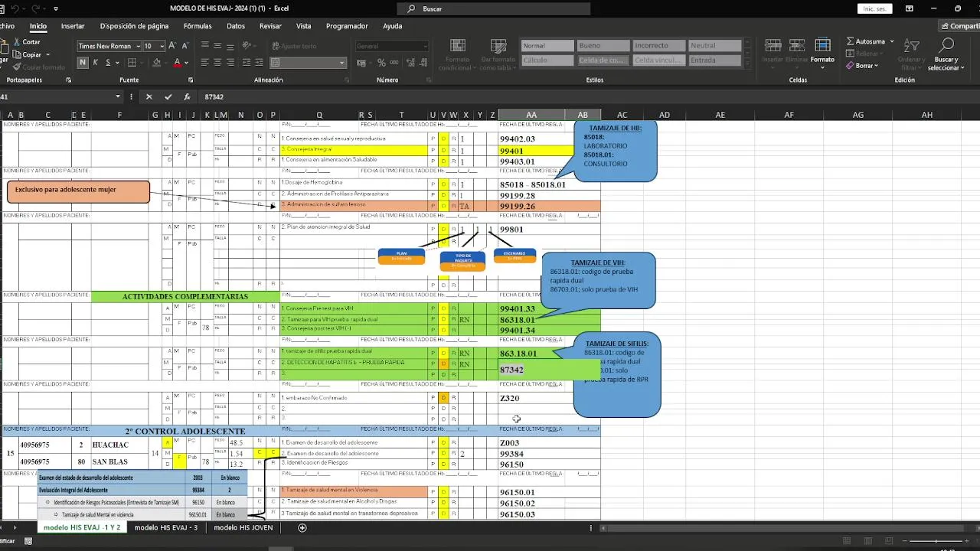
Task: Open Formato condicional
Action: (x=457, y=54)
